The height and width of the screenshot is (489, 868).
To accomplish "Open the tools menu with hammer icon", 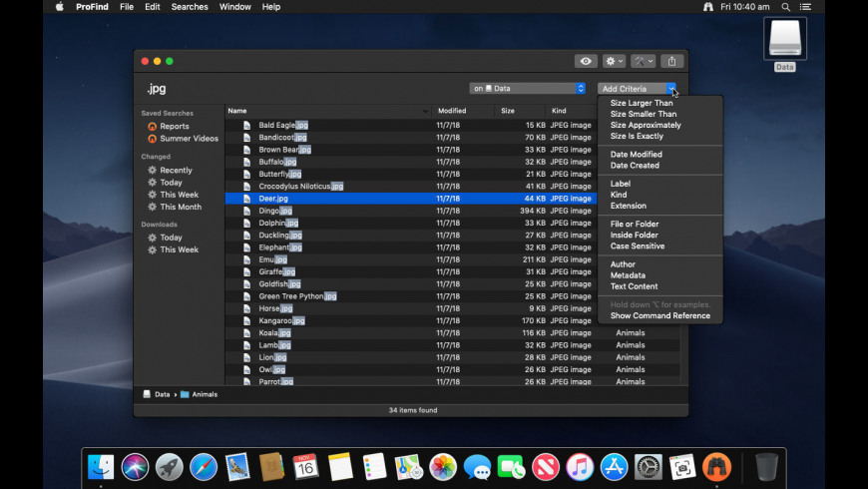I will click(644, 61).
